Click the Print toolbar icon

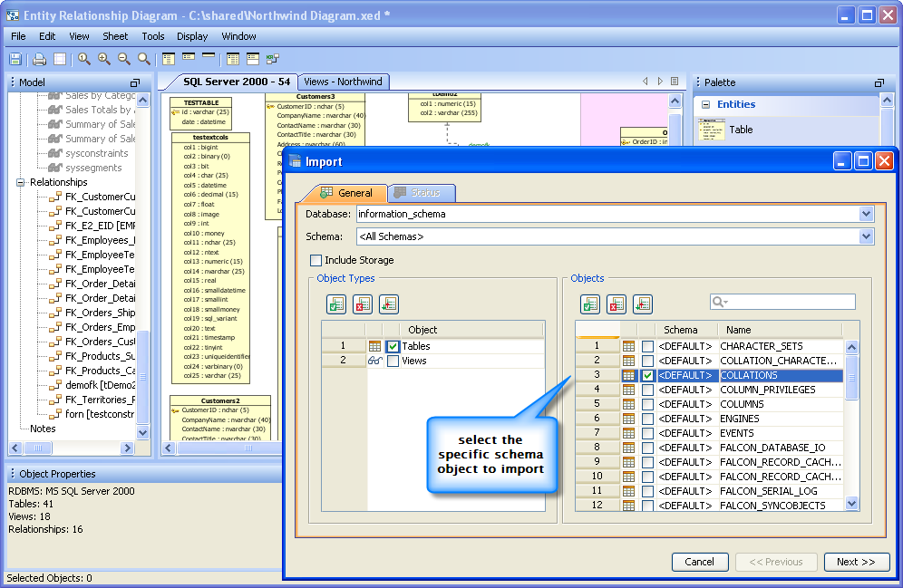pyautogui.click(x=39, y=59)
